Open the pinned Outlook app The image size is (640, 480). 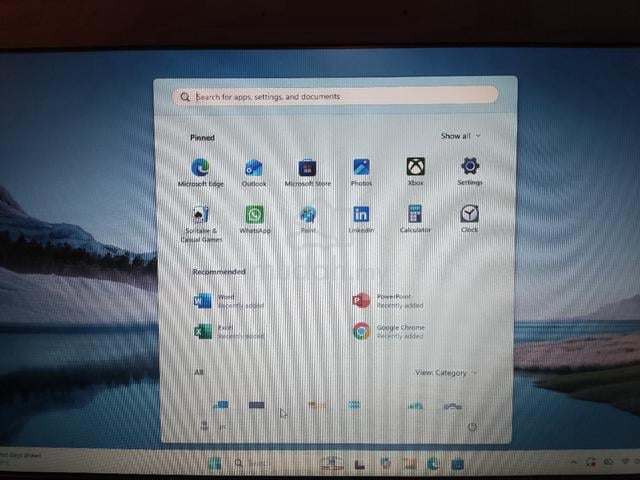[x=253, y=173]
